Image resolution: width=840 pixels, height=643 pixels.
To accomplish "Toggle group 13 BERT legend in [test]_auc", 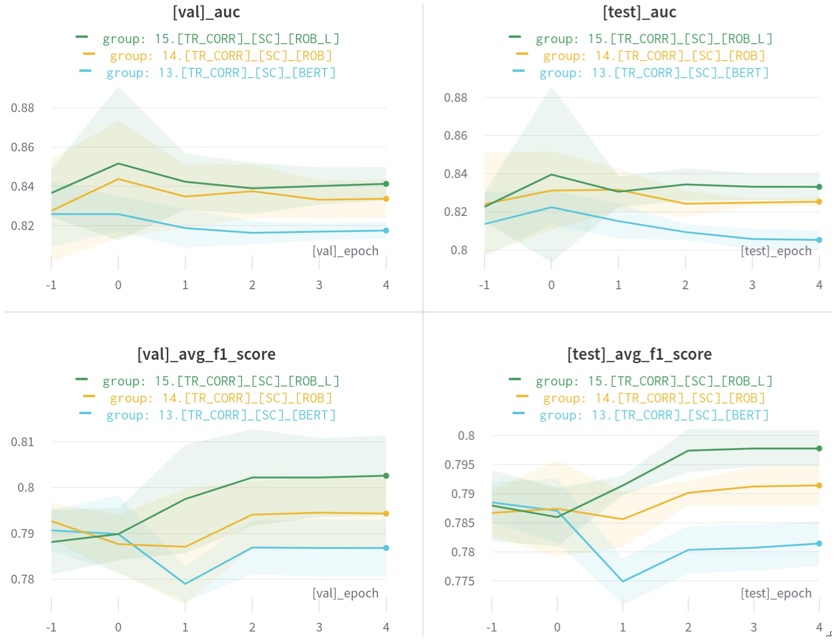I will pyautogui.click(x=654, y=73).
